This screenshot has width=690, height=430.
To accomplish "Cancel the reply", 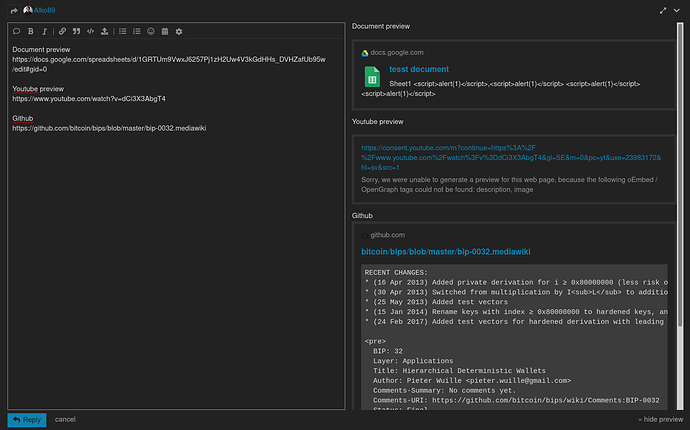I will (x=65, y=419).
